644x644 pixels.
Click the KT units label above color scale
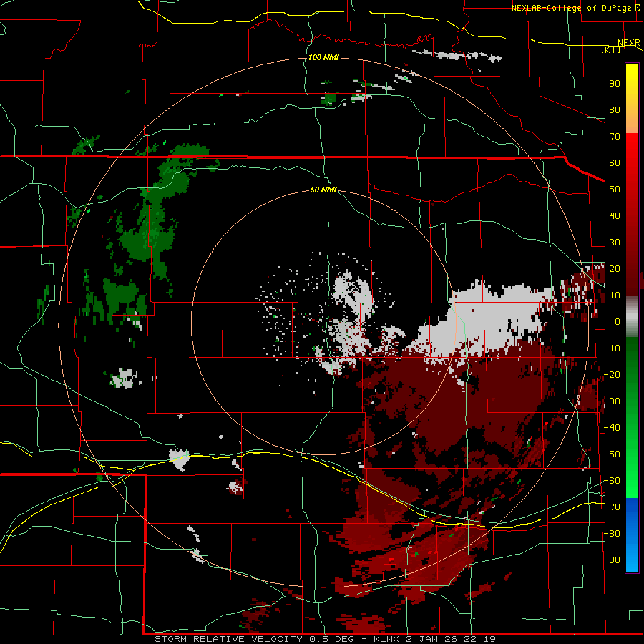[x=611, y=49]
